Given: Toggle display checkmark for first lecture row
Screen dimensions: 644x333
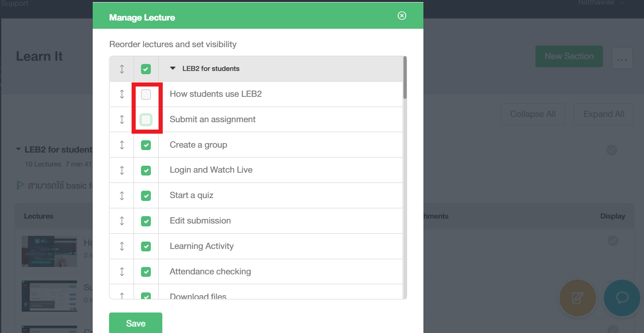Looking at the screenshot, I should pyautogui.click(x=613, y=241).
